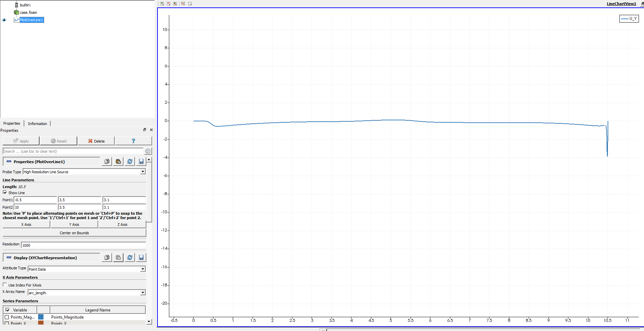Viewport: 644px width, 331px height.
Task: Toggle the Variable header checkbox
Action: (8, 310)
